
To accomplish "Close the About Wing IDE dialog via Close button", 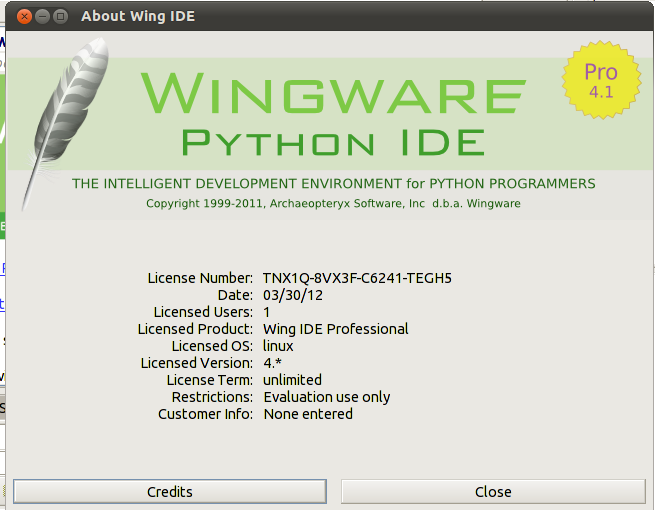I will tap(493, 492).
